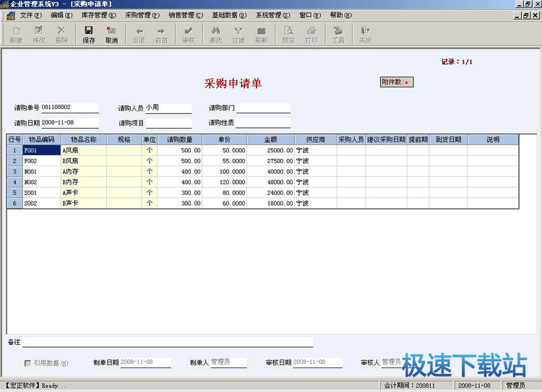Click unit price cell 55.0000
This screenshot has width=542, height=392.
coord(225,161)
